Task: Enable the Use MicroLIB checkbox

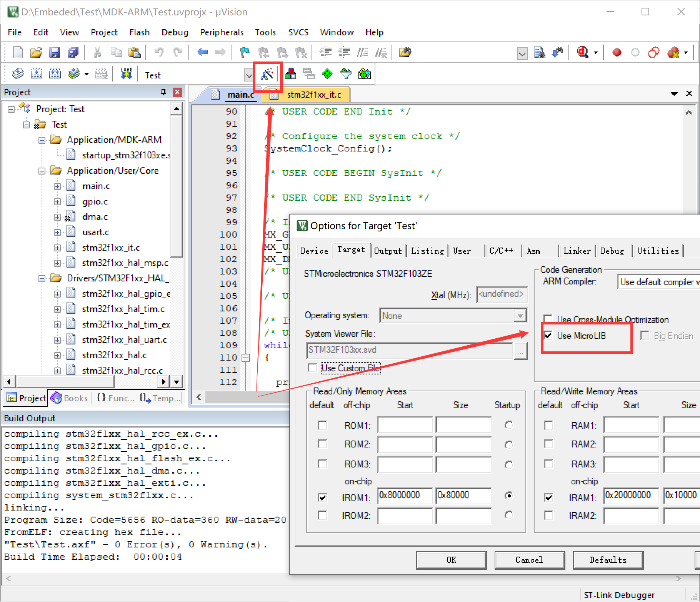Action: (x=548, y=336)
